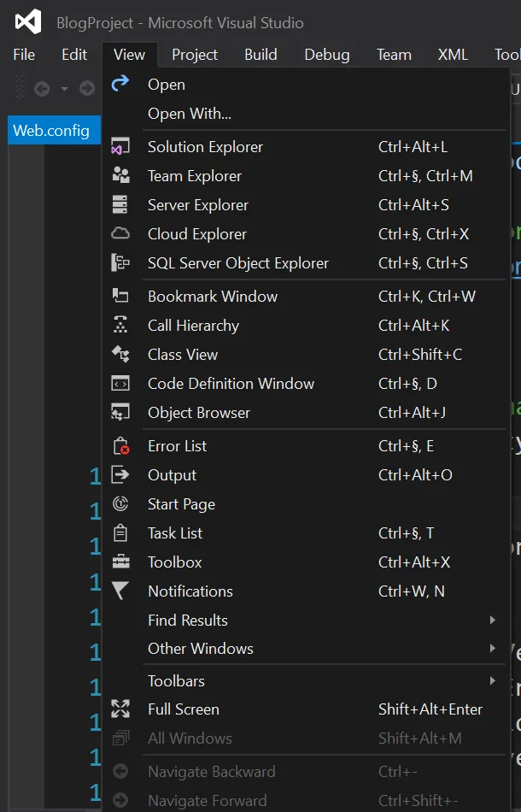
Task: Select Bookmark Window menu entry
Action: pos(305,297)
